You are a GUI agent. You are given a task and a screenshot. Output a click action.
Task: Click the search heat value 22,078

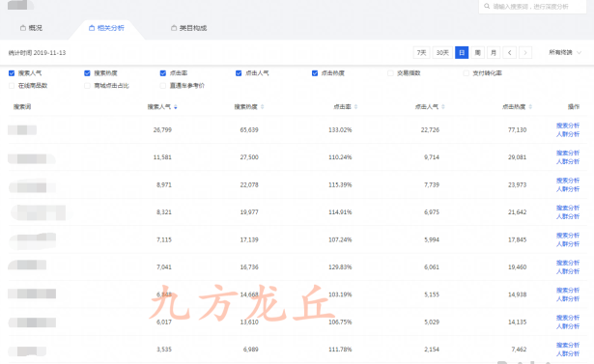point(249,184)
